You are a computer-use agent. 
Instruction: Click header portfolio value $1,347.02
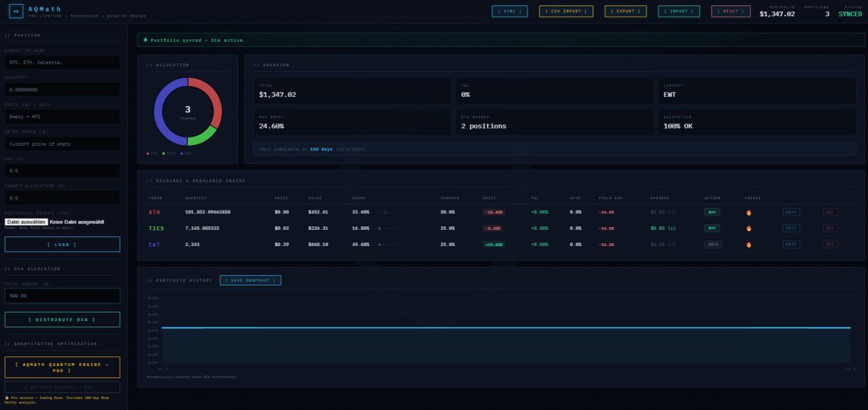click(x=777, y=14)
